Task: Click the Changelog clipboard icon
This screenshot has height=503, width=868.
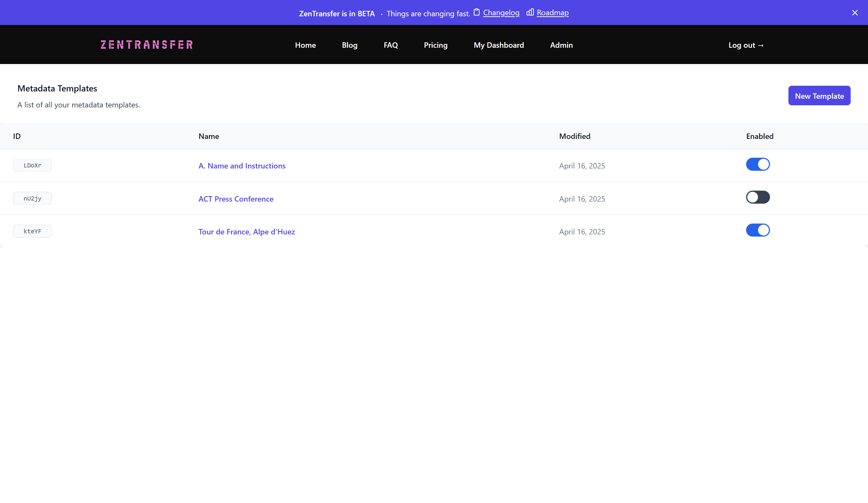Action: click(x=476, y=12)
